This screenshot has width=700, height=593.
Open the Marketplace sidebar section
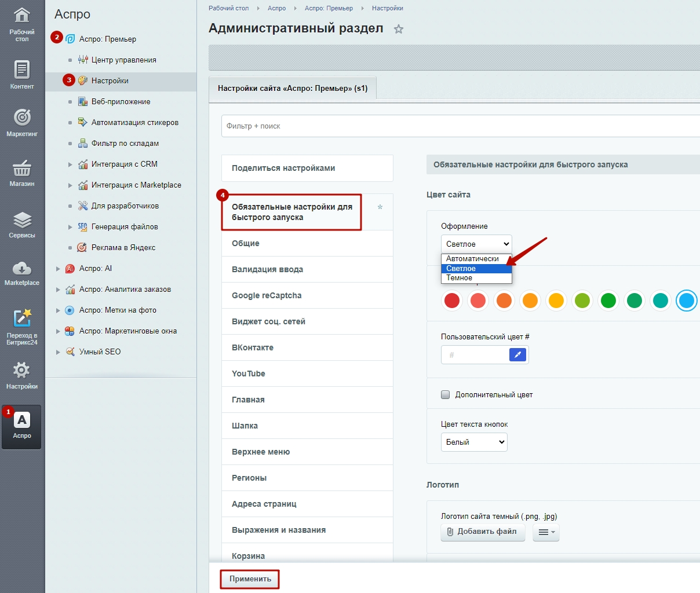pos(22,273)
